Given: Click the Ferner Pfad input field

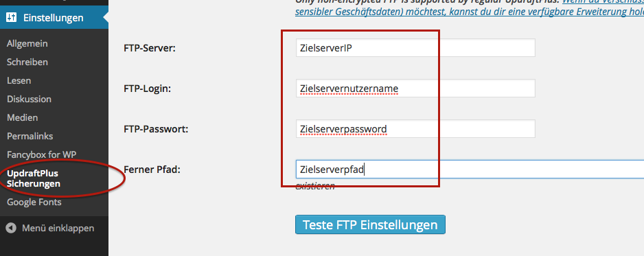Looking at the screenshot, I should (470, 170).
